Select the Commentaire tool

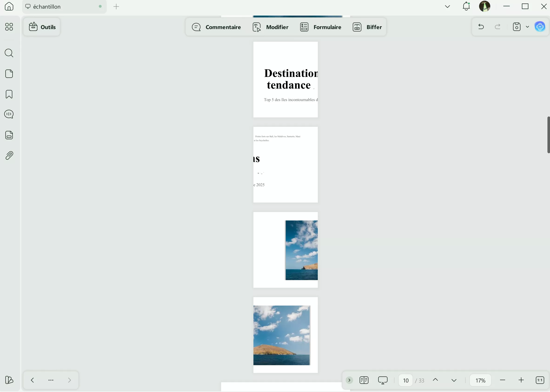[216, 27]
